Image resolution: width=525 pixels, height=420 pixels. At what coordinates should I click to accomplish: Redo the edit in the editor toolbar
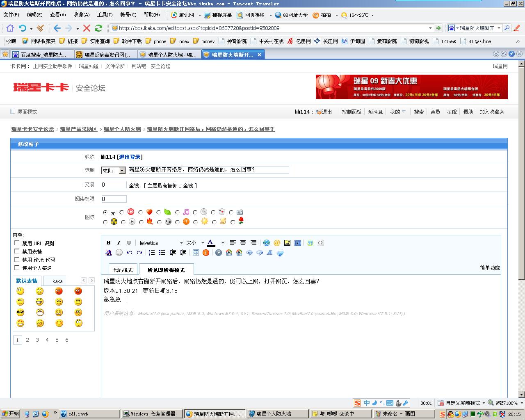pos(139,253)
